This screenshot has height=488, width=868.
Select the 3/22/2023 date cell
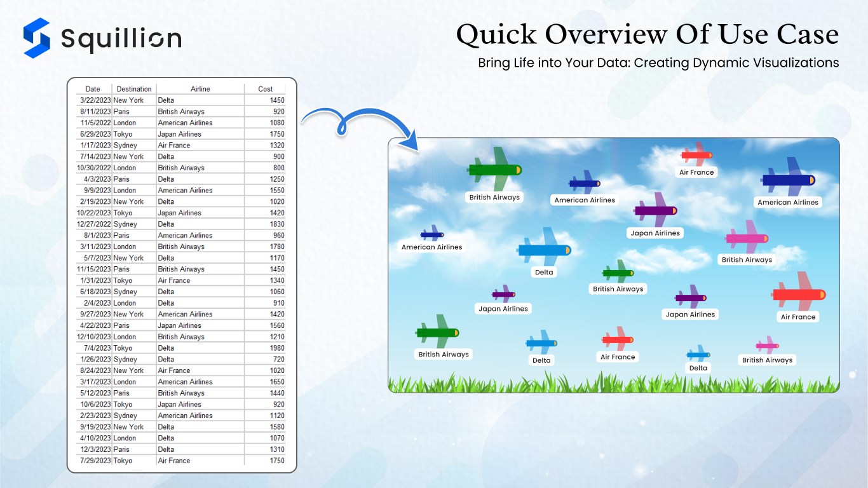point(94,100)
